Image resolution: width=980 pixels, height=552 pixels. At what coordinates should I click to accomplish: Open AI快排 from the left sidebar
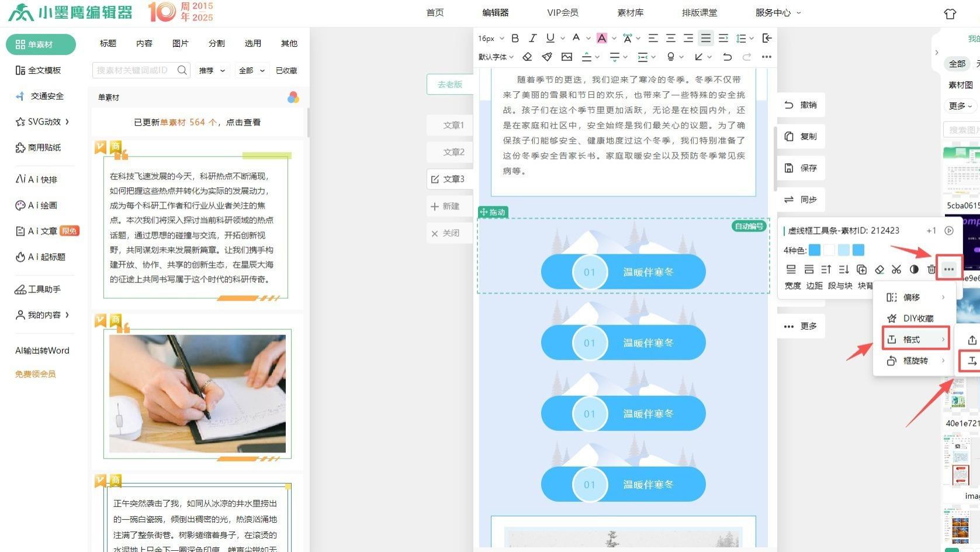point(42,180)
